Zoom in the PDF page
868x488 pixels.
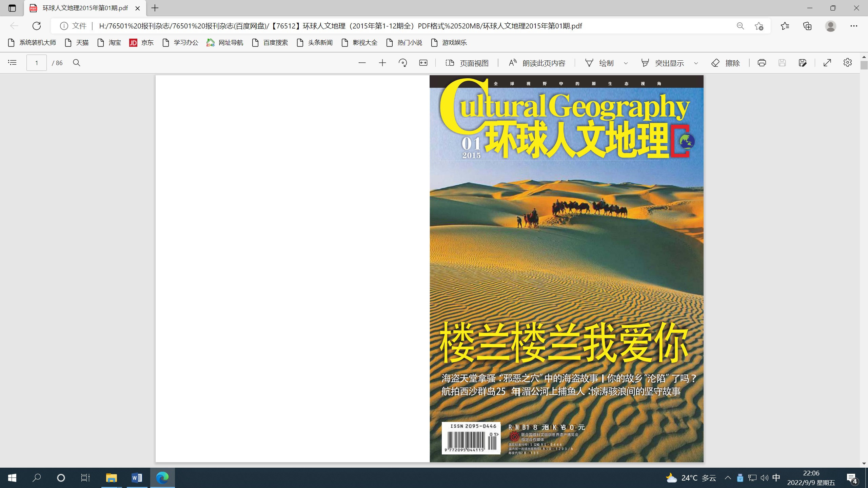point(382,63)
